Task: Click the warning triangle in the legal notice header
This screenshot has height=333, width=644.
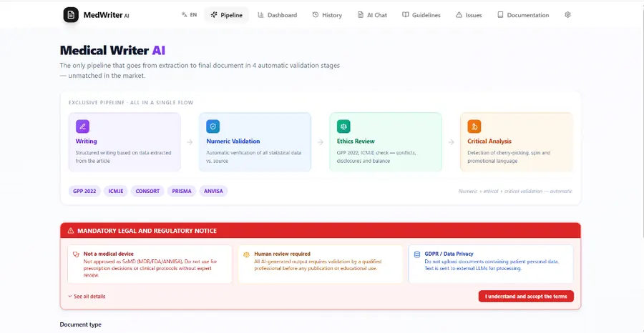Action: [x=71, y=231]
